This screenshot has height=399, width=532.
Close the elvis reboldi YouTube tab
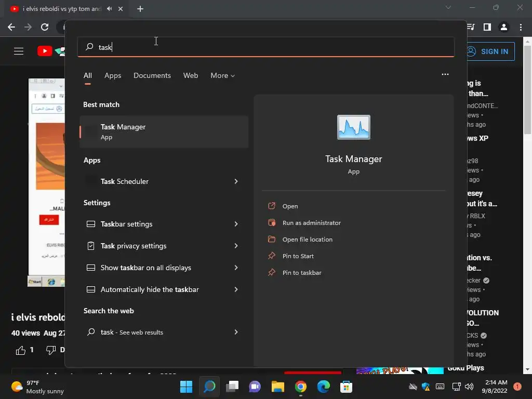click(121, 9)
